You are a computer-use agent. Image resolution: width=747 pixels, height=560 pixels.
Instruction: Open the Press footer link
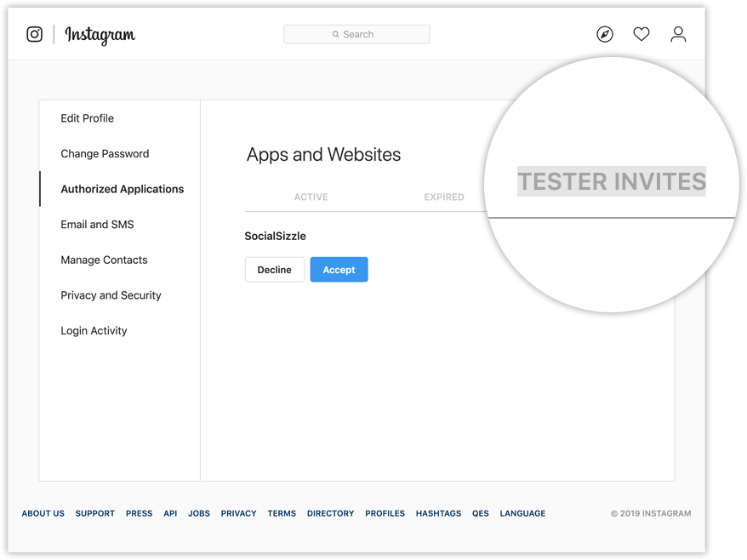[x=140, y=513]
